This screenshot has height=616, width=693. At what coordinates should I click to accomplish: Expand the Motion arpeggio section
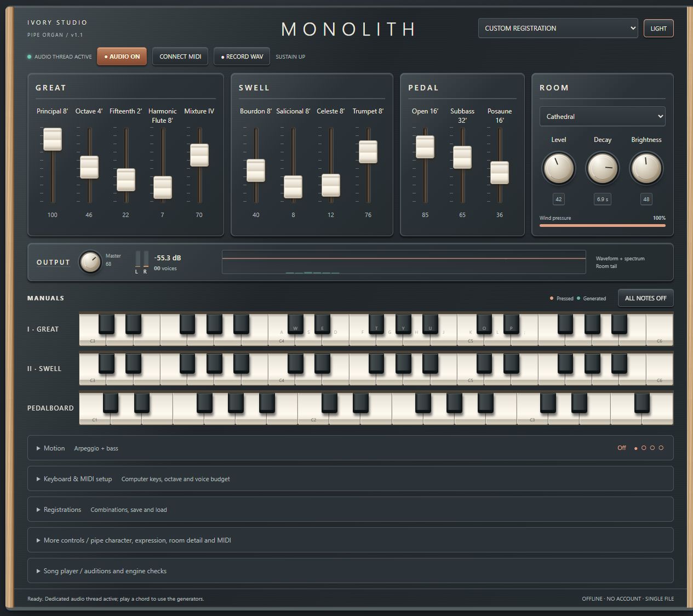point(351,448)
